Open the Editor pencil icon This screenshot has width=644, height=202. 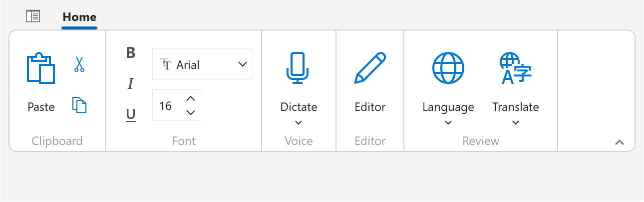pos(370,68)
